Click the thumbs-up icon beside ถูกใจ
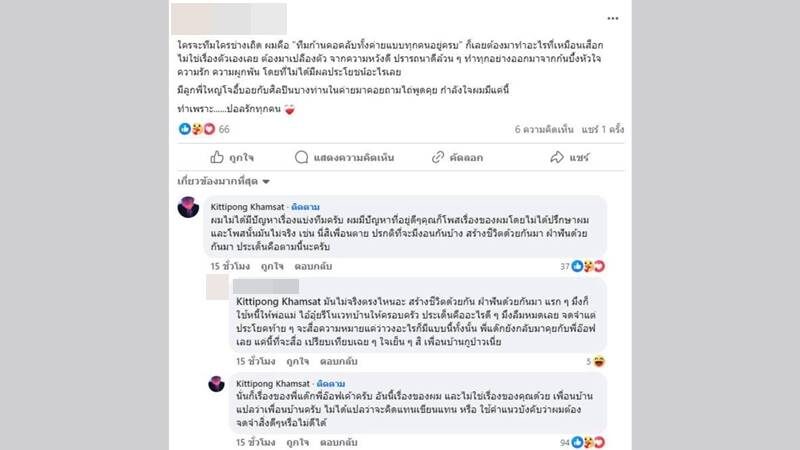Viewport: 800px width, 450px height. (x=217, y=157)
